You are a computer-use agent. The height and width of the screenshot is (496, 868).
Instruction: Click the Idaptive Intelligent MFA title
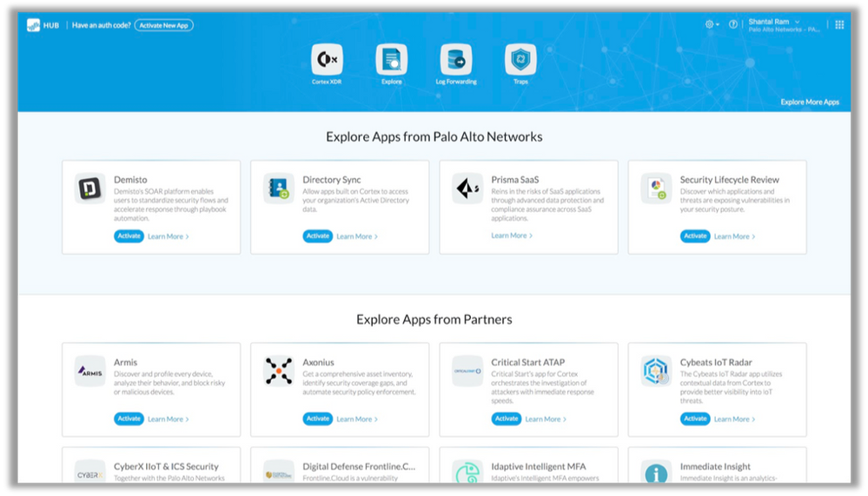(x=539, y=466)
